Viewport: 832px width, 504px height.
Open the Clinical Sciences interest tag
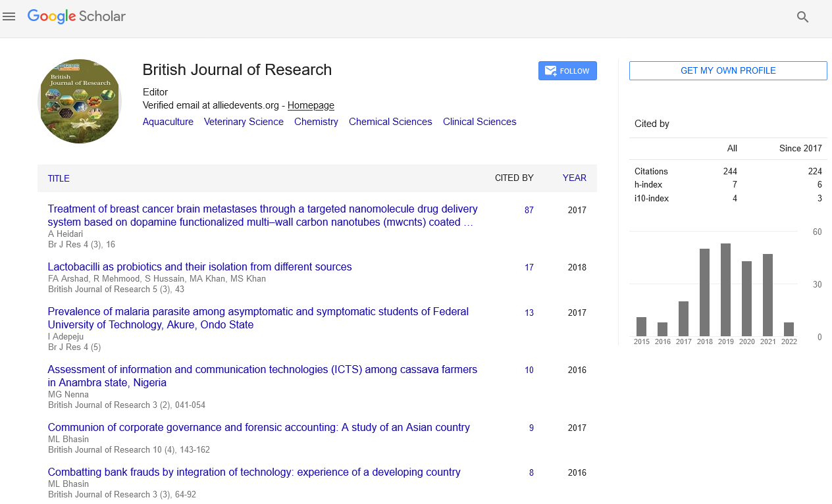click(479, 122)
